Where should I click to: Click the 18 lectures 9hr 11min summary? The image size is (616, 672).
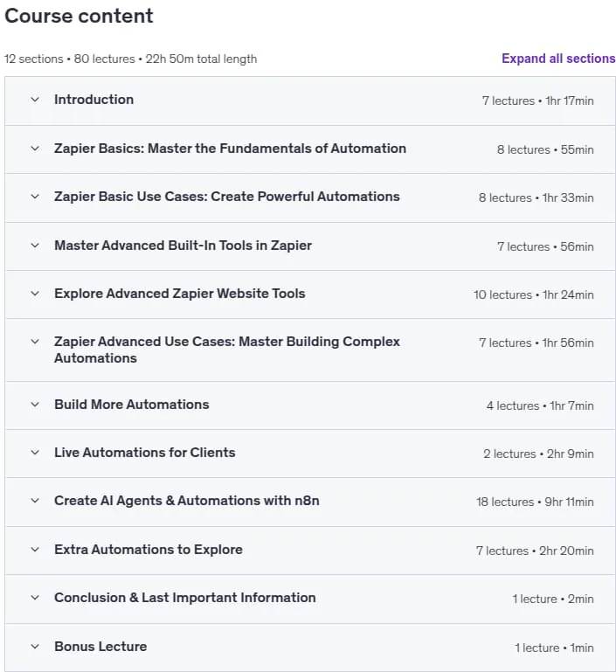(x=535, y=502)
